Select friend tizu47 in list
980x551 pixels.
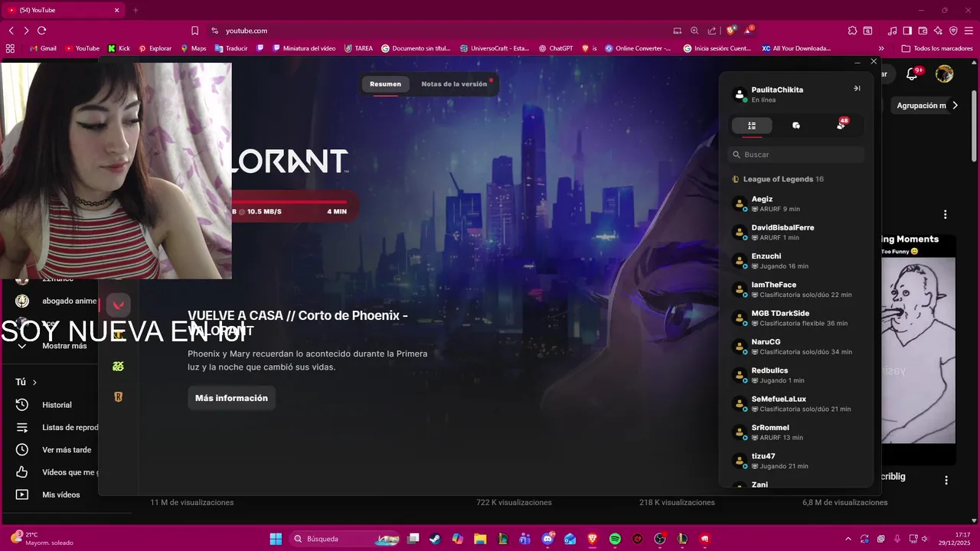tap(796, 461)
